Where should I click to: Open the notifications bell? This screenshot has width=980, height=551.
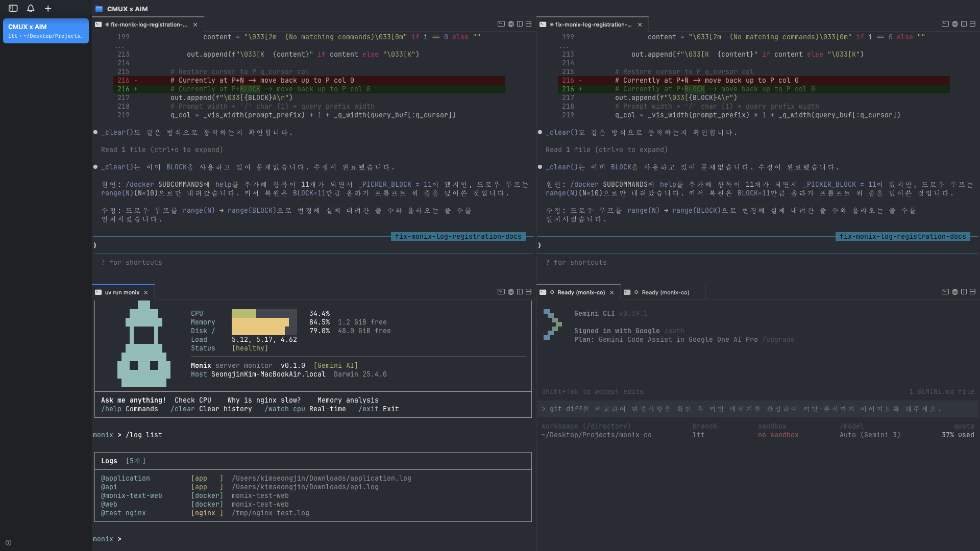coord(31,9)
